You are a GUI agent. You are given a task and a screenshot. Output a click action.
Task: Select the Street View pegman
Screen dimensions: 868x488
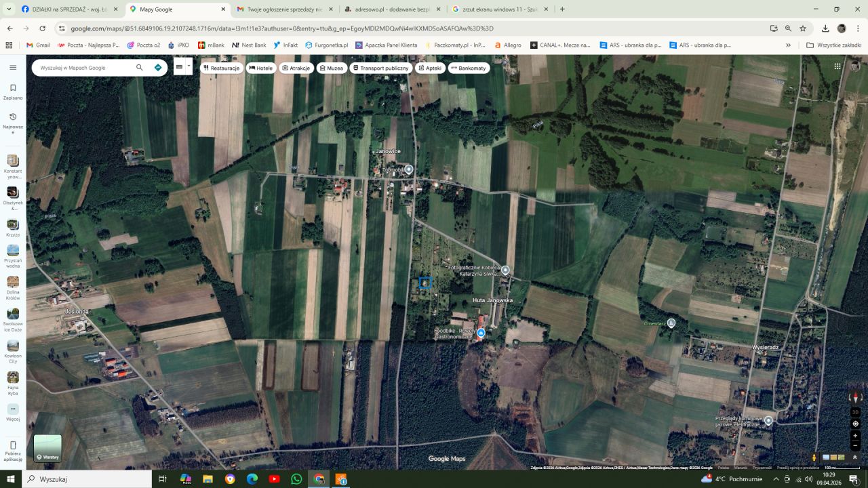click(814, 457)
